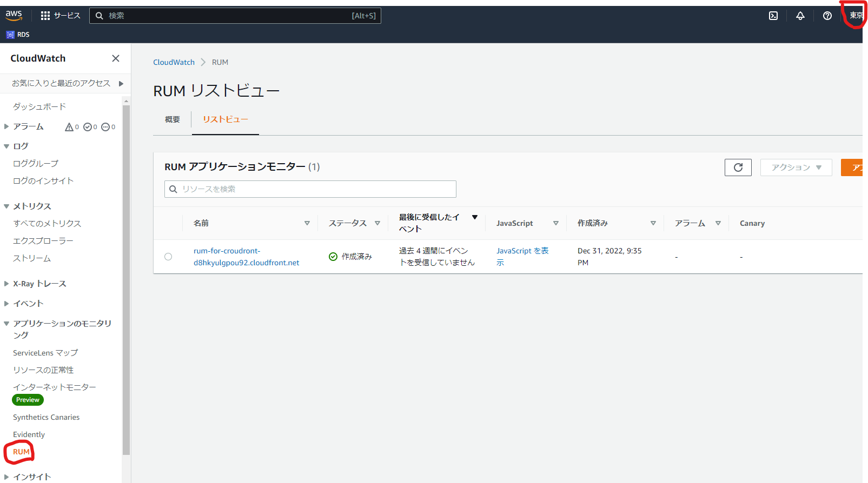This screenshot has height=483, width=868.
Task: Open the アクション dropdown
Action: 796,167
